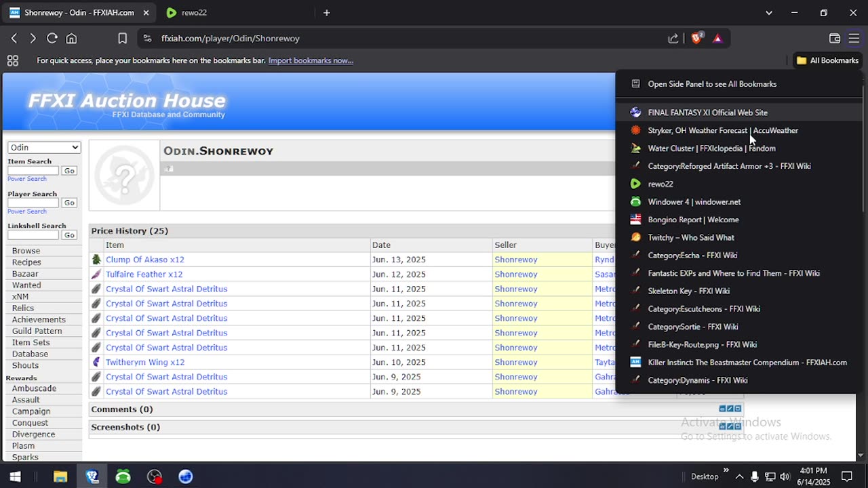Open Power Search under Item Search
This screenshot has height=488, width=868.
click(27, 179)
